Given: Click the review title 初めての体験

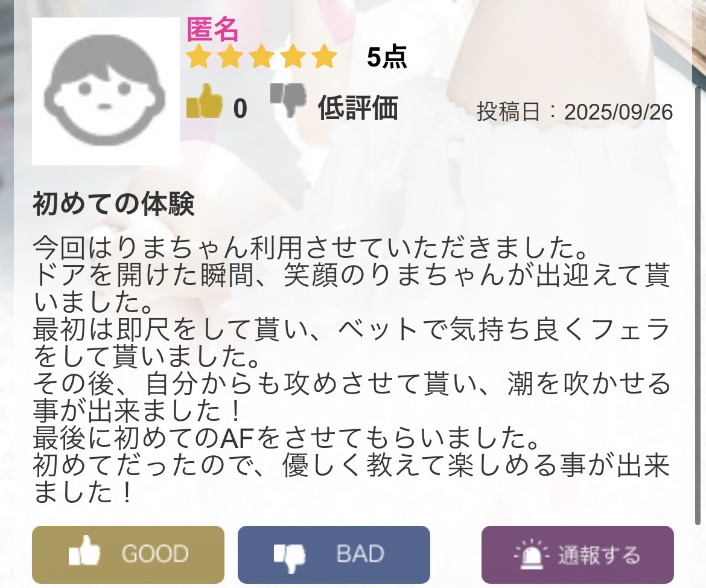Looking at the screenshot, I should (x=113, y=204).
